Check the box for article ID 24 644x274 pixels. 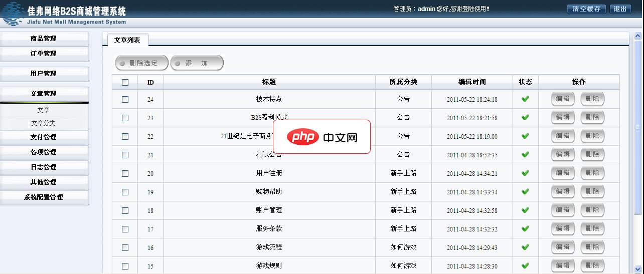point(125,99)
